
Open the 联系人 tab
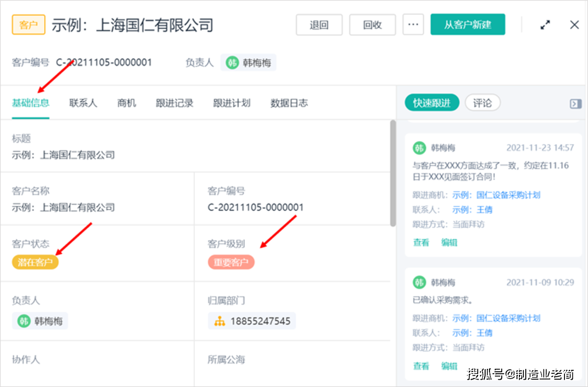click(x=83, y=103)
